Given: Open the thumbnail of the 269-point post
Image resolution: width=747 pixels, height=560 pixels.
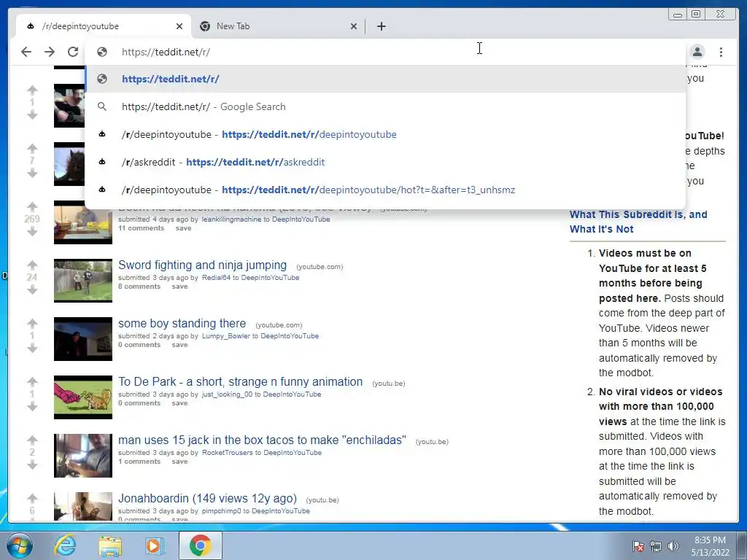Looking at the screenshot, I should tap(83, 222).
